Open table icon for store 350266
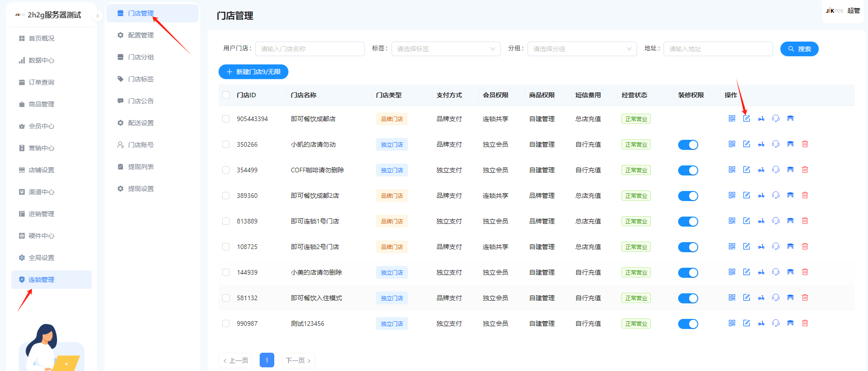The image size is (868, 371). (x=790, y=144)
